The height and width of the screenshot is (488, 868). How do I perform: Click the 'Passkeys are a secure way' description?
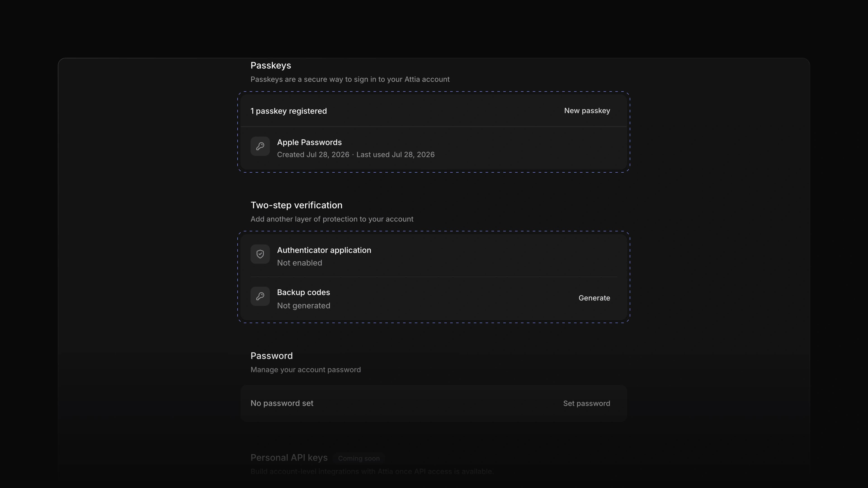click(x=350, y=80)
